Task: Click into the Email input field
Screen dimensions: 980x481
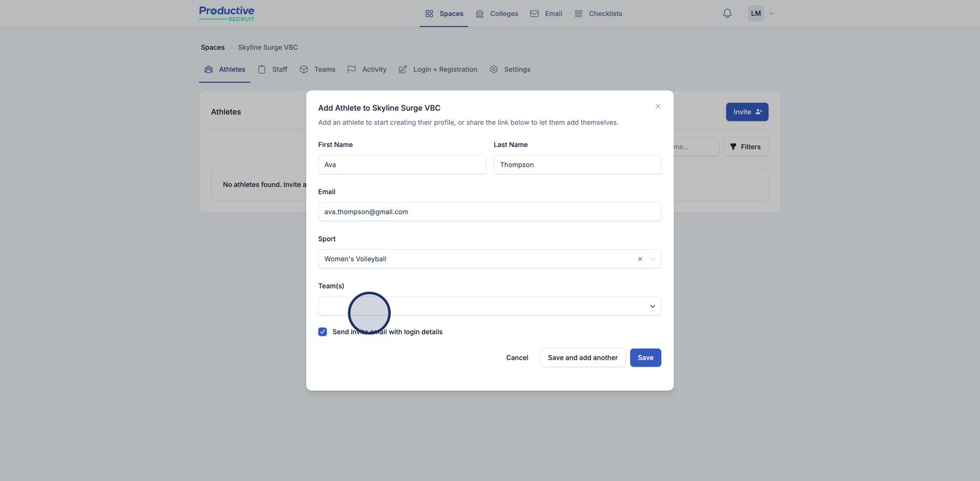Action: pos(489,212)
